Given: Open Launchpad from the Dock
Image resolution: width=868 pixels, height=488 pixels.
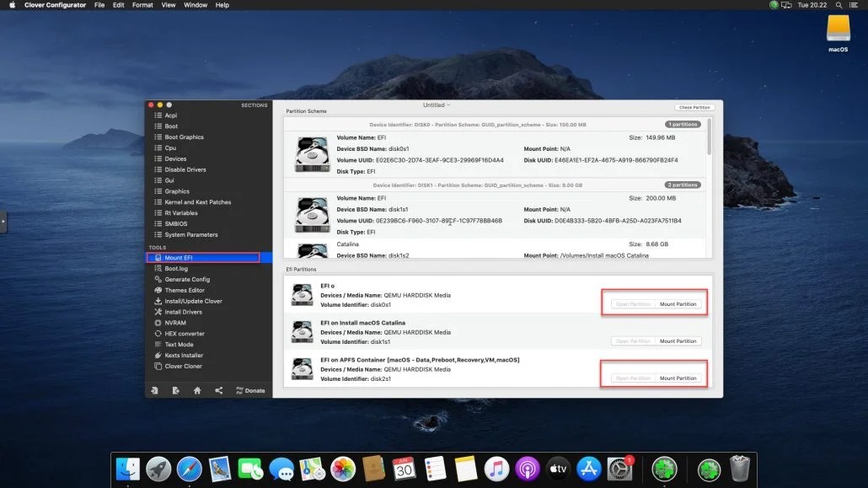Looking at the screenshot, I should point(158,469).
